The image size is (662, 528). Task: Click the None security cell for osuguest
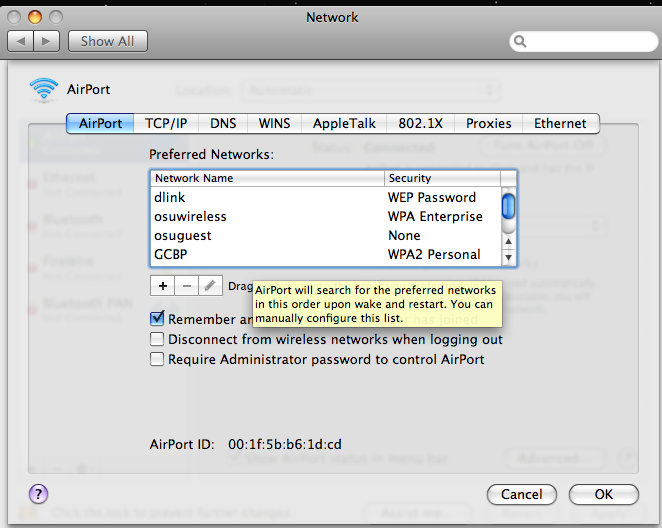click(x=404, y=236)
